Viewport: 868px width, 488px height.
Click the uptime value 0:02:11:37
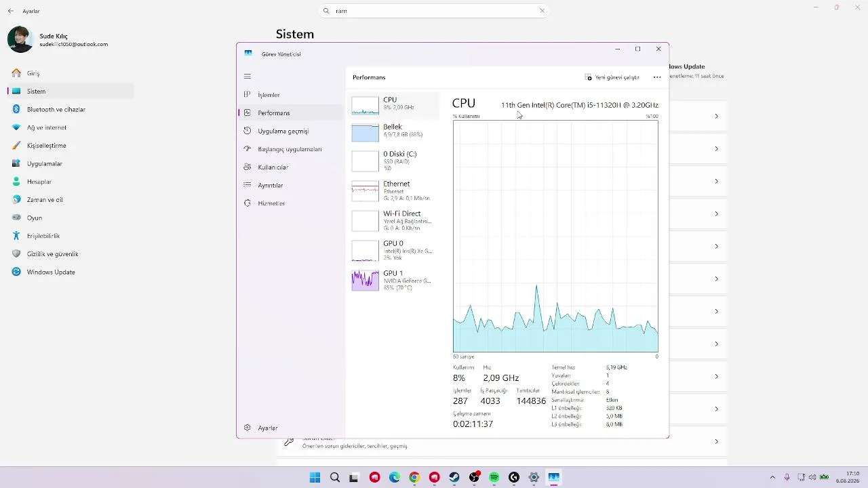coord(473,424)
